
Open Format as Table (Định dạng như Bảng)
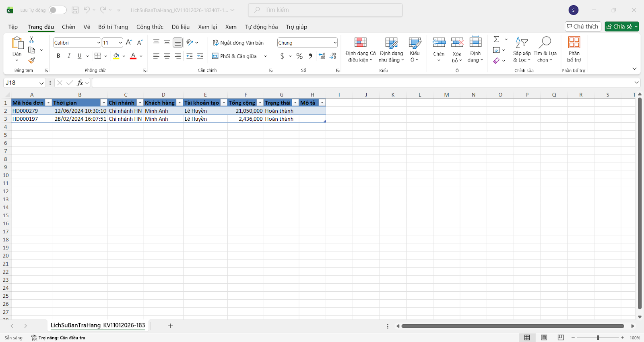pyautogui.click(x=391, y=49)
